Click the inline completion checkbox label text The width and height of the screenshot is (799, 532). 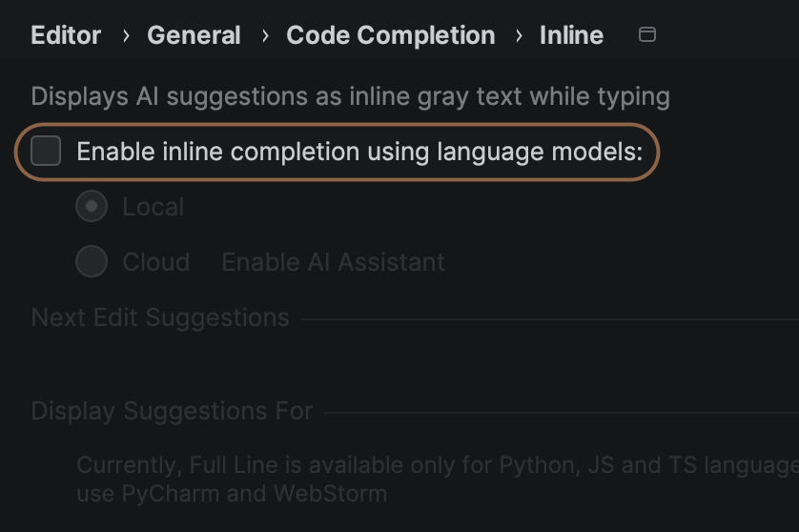(359, 152)
